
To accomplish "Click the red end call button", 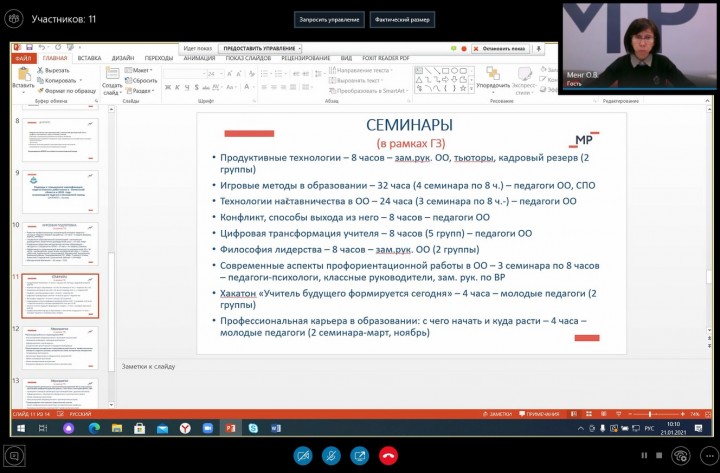I will pyautogui.click(x=388, y=456).
